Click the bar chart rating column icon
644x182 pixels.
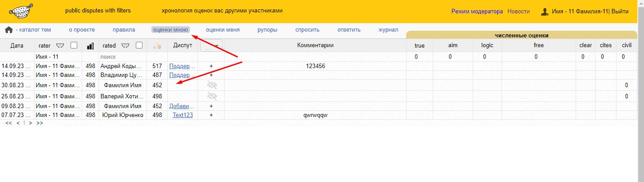point(90,45)
